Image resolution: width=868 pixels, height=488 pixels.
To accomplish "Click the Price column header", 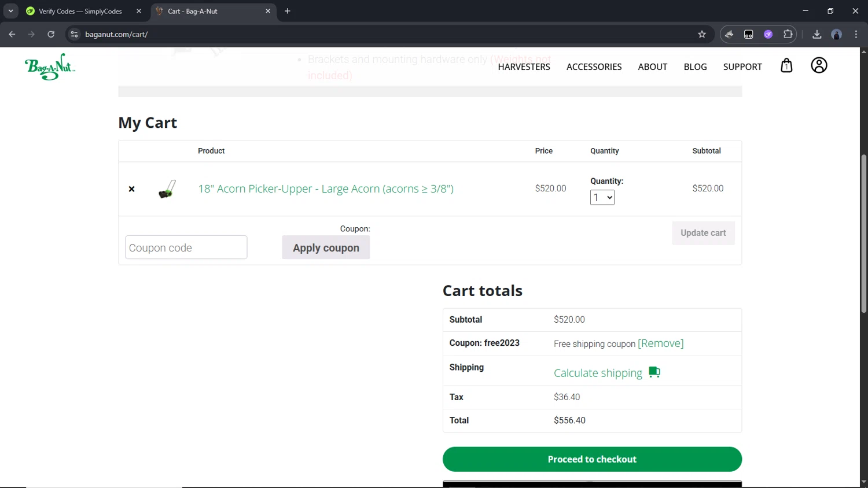I will tap(543, 151).
